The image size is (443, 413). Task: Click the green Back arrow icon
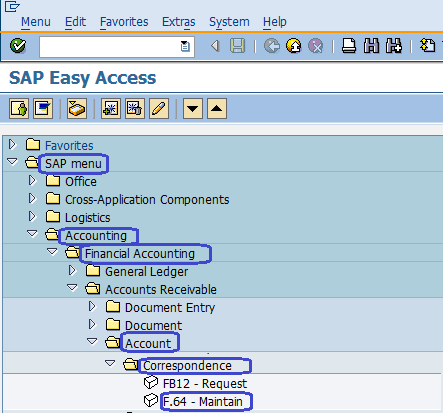[x=272, y=46]
